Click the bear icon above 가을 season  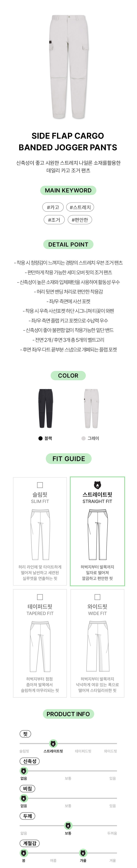pyautogui.click(x=83, y=853)
